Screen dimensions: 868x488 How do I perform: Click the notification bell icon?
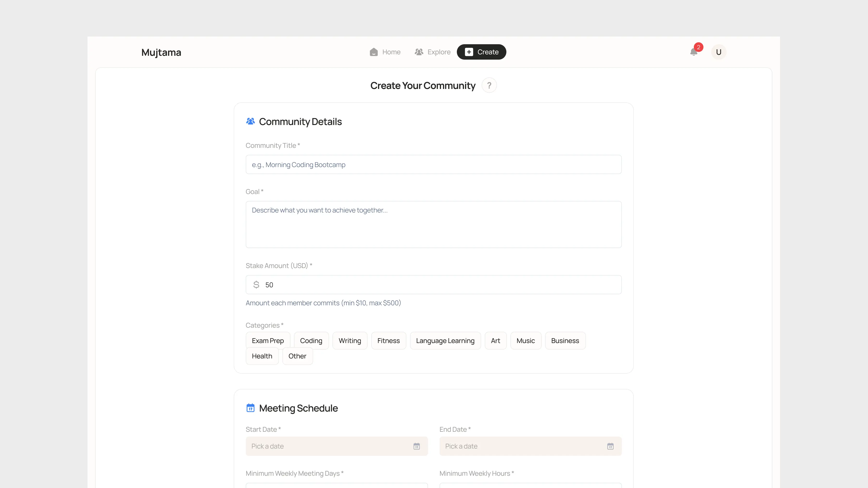tap(693, 52)
